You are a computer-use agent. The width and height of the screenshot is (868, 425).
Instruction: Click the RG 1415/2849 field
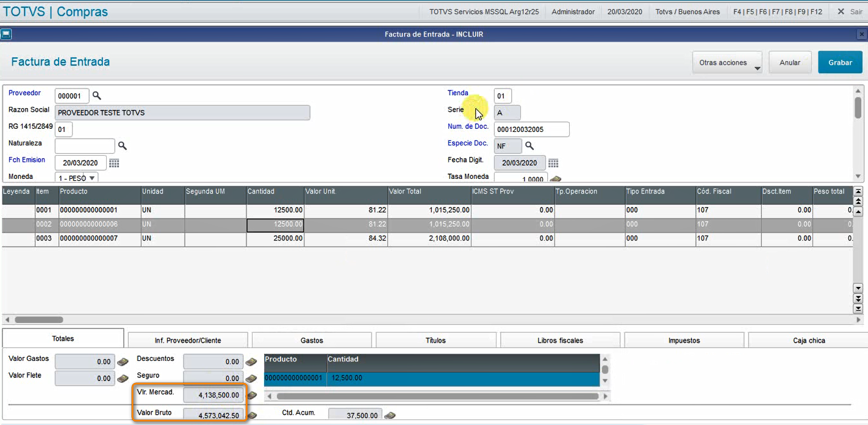pos(63,129)
